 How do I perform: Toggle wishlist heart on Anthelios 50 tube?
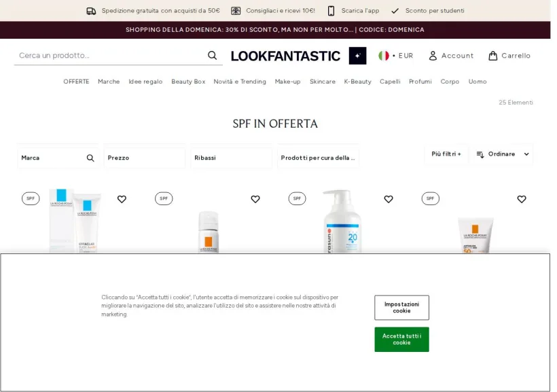(522, 199)
